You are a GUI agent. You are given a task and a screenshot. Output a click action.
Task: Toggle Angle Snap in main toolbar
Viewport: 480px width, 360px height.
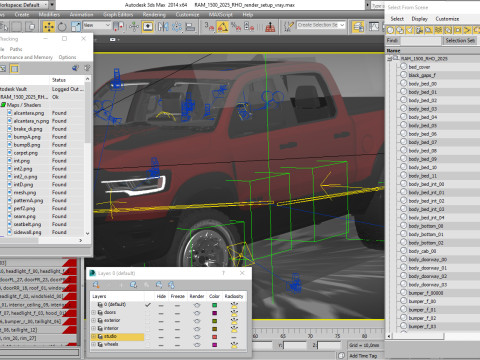coord(223,26)
